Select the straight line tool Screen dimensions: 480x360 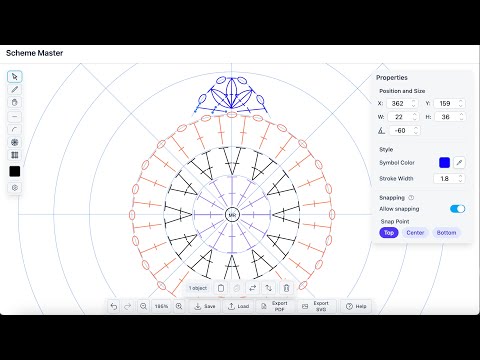pos(15,116)
